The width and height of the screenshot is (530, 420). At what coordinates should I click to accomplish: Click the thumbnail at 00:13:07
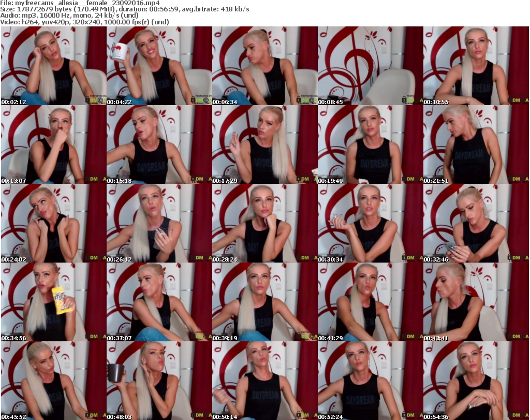click(x=54, y=144)
